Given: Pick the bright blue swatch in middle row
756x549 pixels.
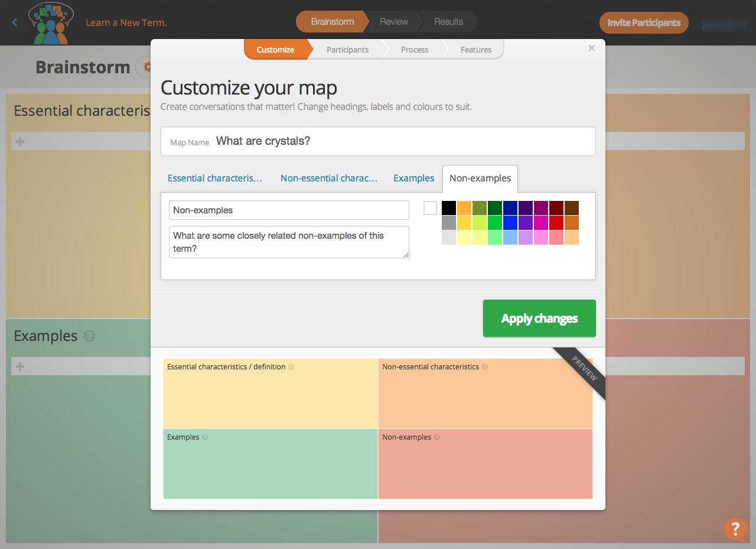Looking at the screenshot, I should (x=510, y=223).
